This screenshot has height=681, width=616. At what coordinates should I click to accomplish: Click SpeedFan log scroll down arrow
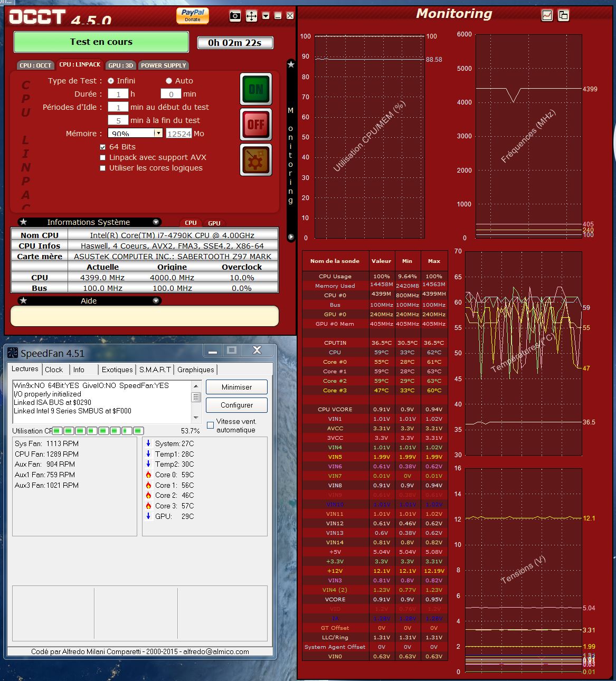(196, 418)
